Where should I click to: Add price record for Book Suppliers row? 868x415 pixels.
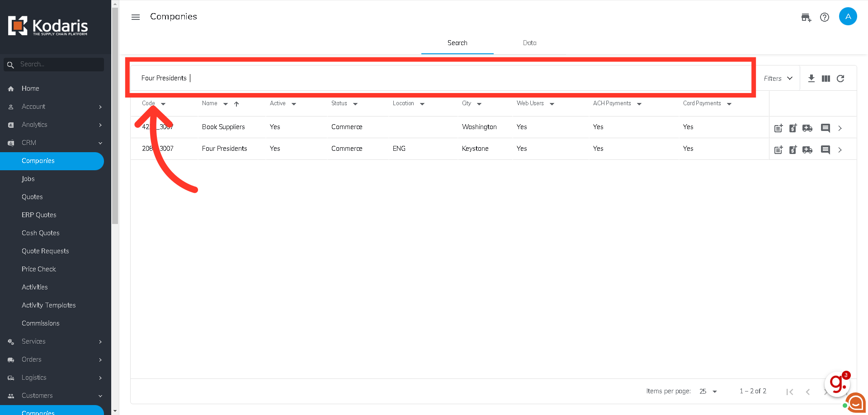pos(793,128)
